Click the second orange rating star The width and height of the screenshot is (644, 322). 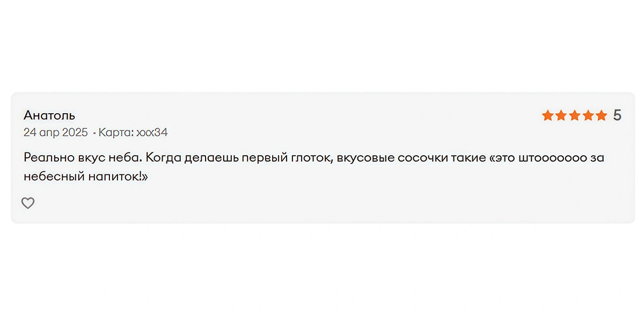click(x=561, y=115)
